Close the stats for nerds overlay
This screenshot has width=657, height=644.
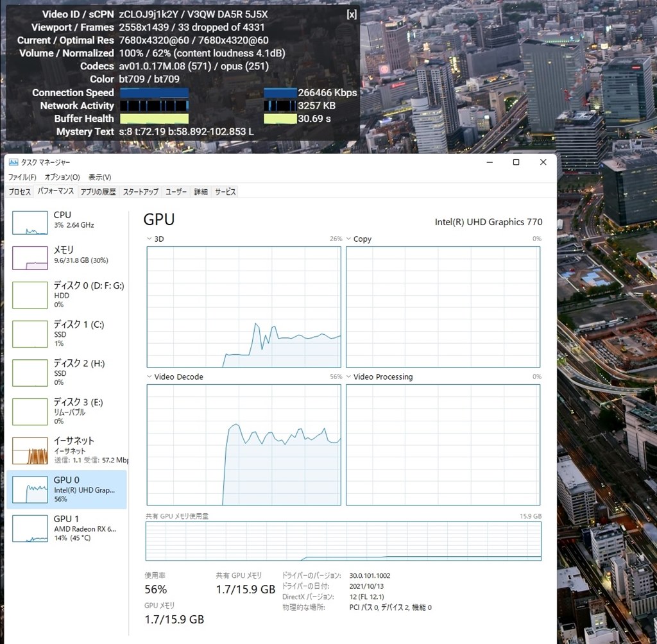click(x=351, y=13)
